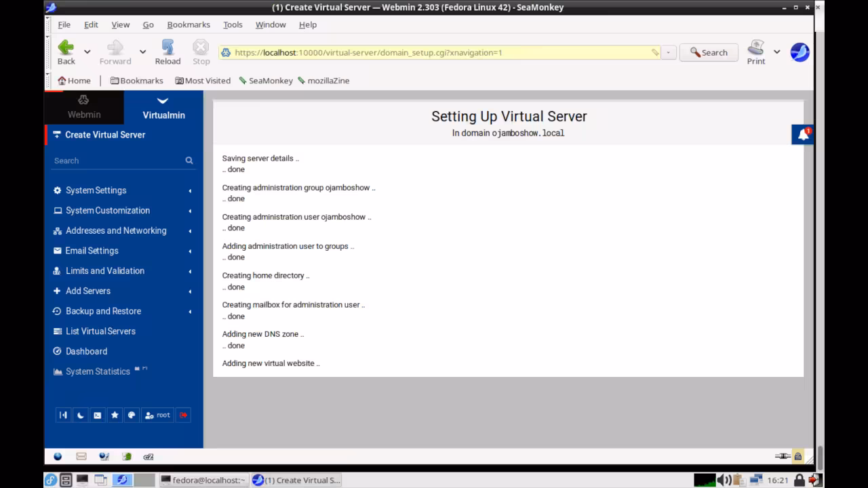Open theme configuration palette icon
The width and height of the screenshot is (868, 488).
(132, 415)
